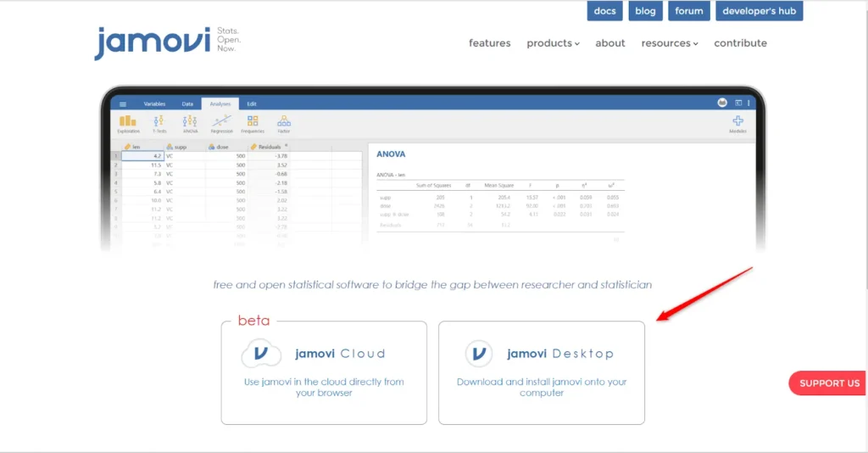Click the vertical three-dot menu in preview

748,103
